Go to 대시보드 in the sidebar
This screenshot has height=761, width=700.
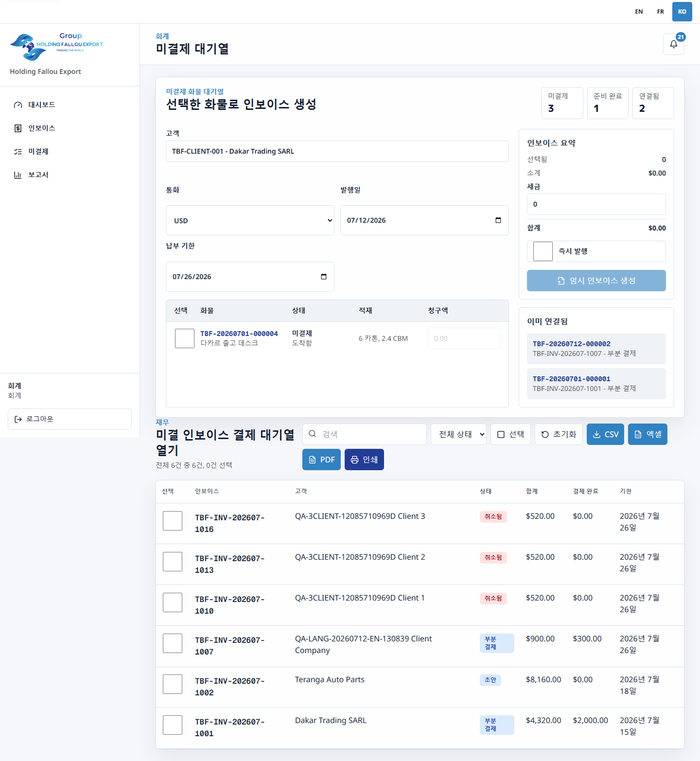[70, 105]
